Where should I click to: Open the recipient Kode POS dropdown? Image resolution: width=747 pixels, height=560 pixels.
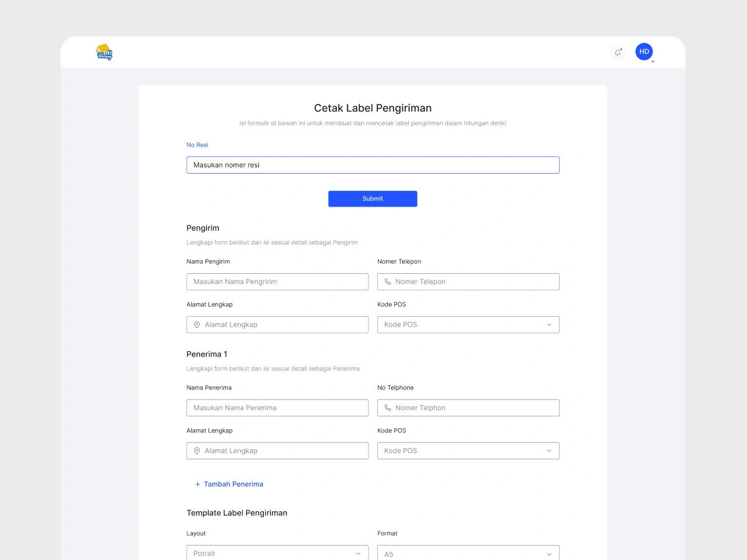coord(468,451)
